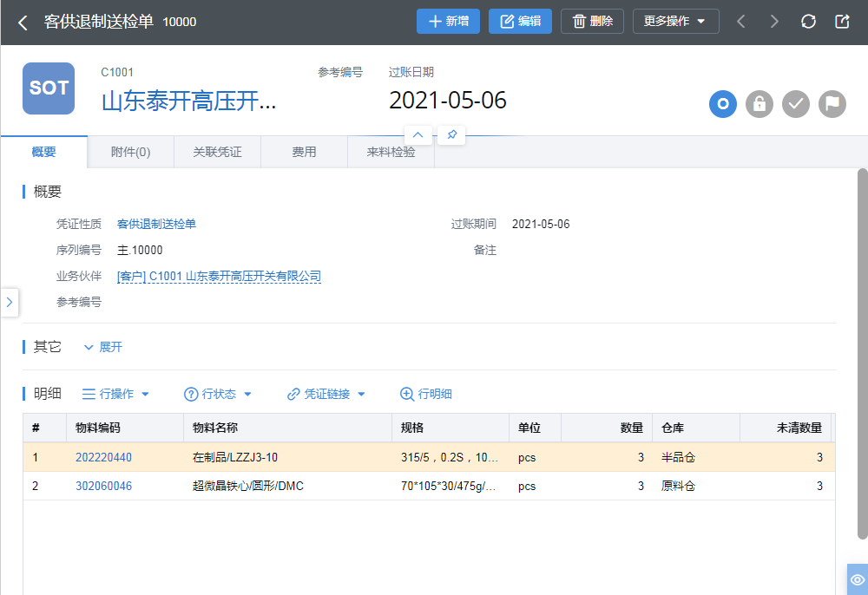Screen dimensions: 868x595
Task: Open material code 202220440
Action: click(x=103, y=457)
